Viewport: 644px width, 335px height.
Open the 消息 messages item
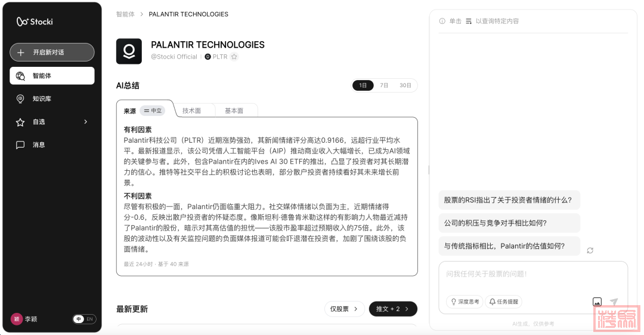click(52, 145)
